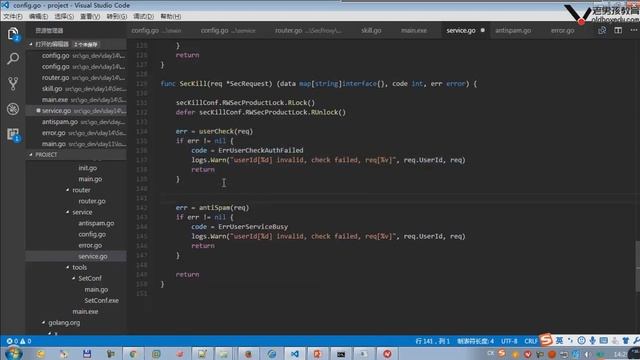This screenshot has width=640, height=360.
Task: Open the 调试(D) menu
Action: point(143,16)
